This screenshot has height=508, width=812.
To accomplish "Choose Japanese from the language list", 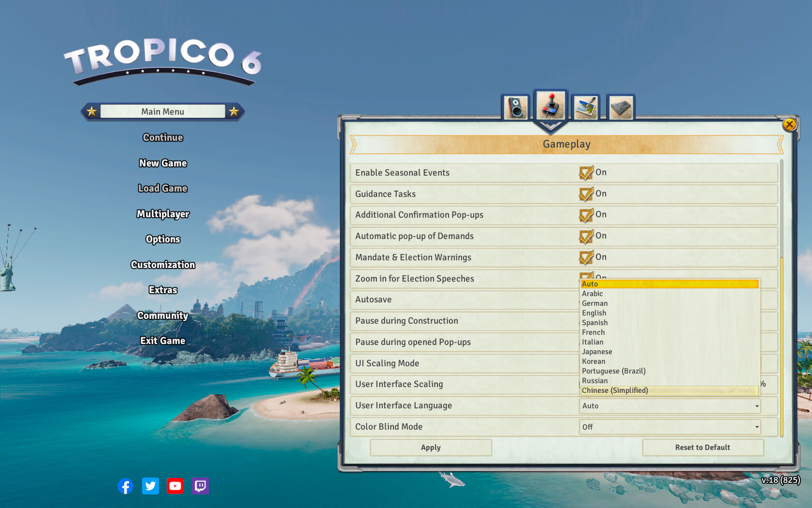I will (669, 352).
